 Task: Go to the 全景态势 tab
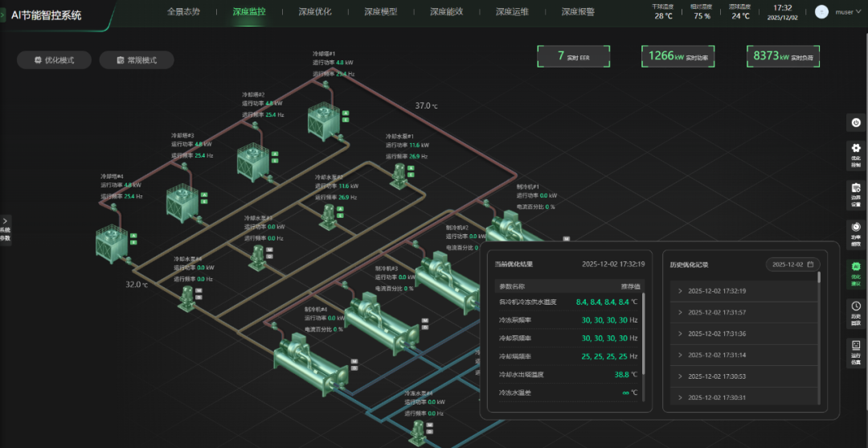click(183, 12)
